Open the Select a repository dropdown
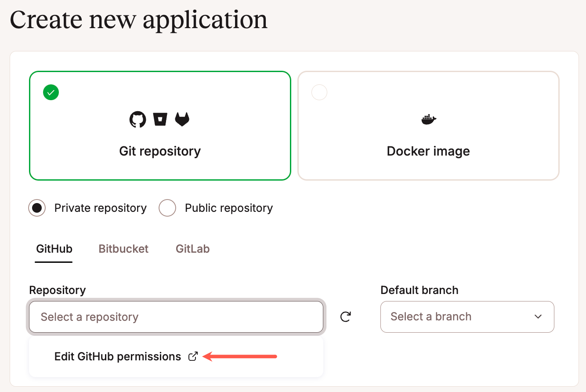This screenshot has width=586, height=392. pyautogui.click(x=176, y=316)
